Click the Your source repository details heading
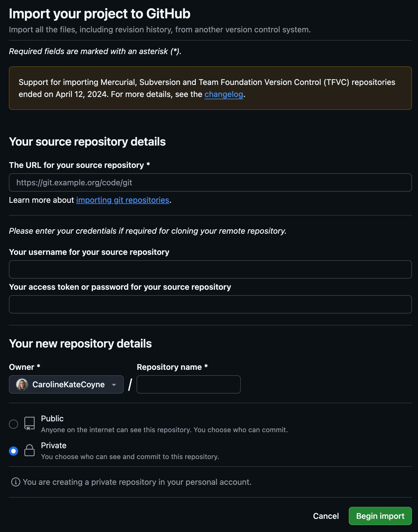 click(x=87, y=141)
